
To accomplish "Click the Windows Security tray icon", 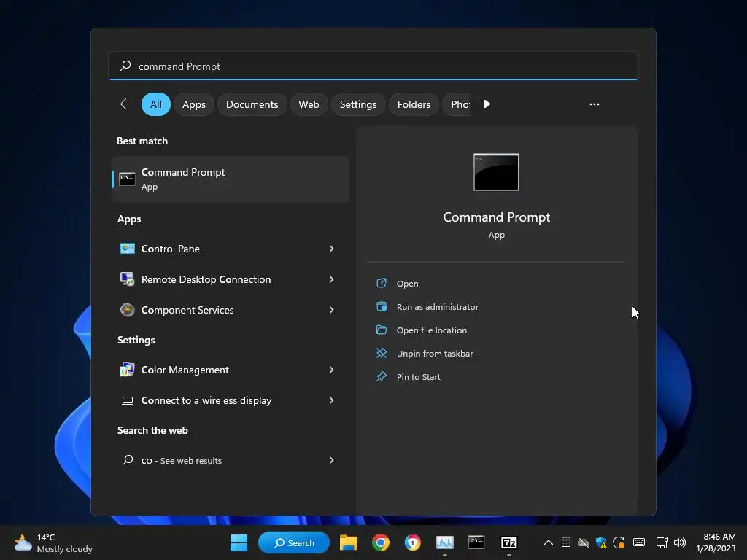I will coord(601,542).
